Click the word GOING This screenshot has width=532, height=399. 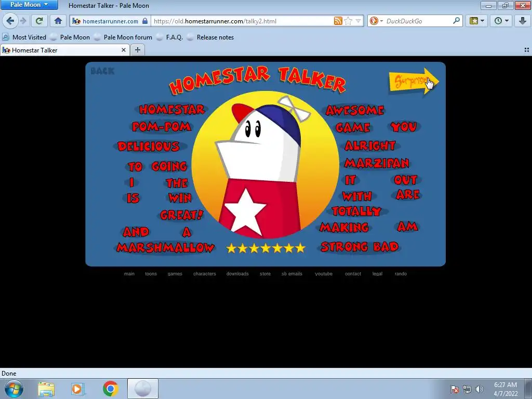click(x=169, y=166)
